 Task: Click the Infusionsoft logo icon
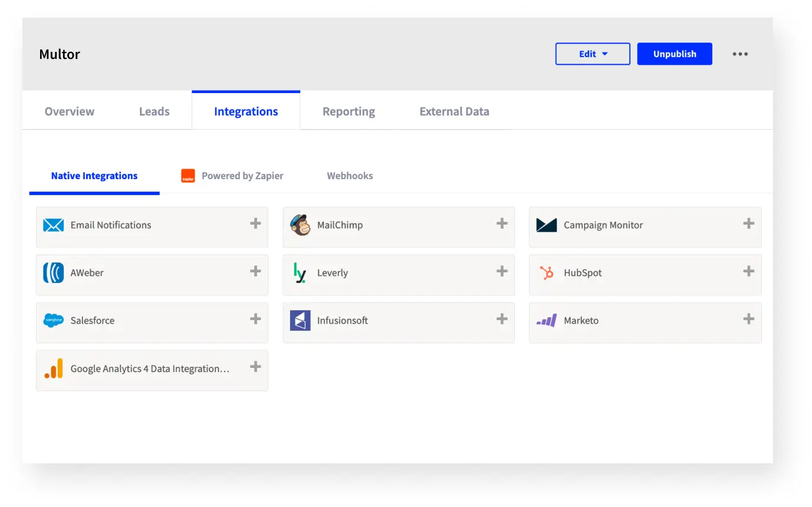coord(300,320)
